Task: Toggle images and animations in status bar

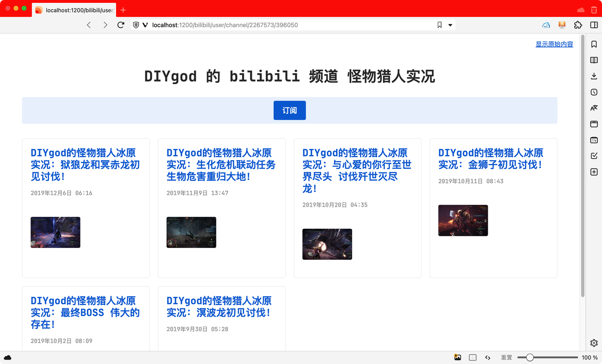Action: [x=458, y=357]
